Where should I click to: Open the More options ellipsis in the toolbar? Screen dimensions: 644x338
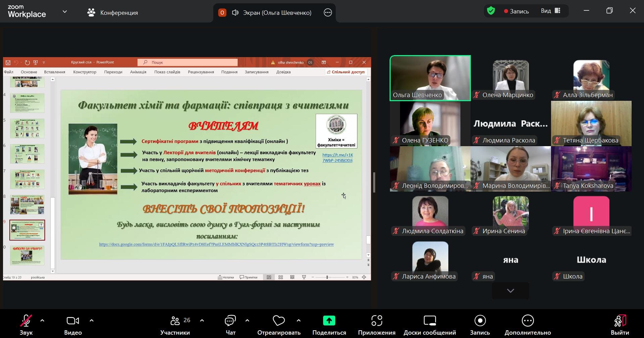[528, 325]
